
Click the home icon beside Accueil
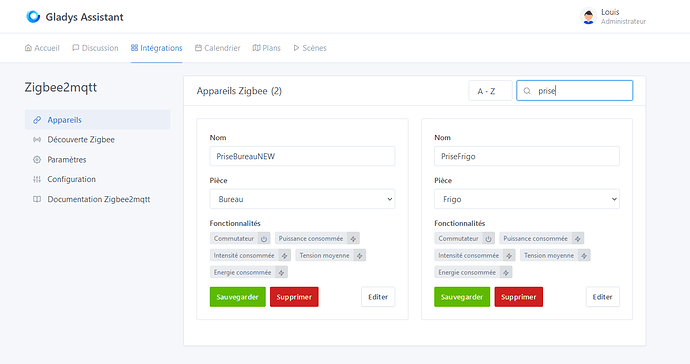(28, 48)
